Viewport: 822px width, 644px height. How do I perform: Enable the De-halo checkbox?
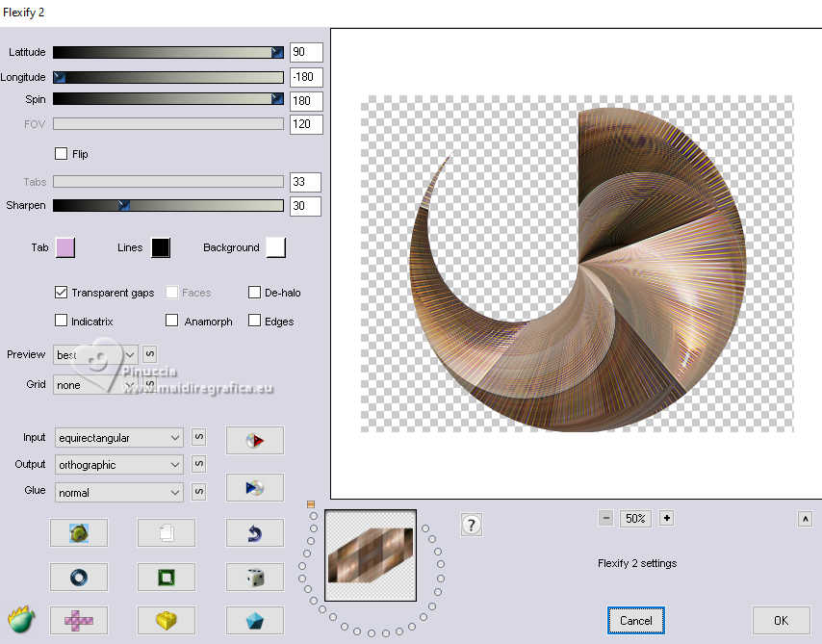click(254, 292)
